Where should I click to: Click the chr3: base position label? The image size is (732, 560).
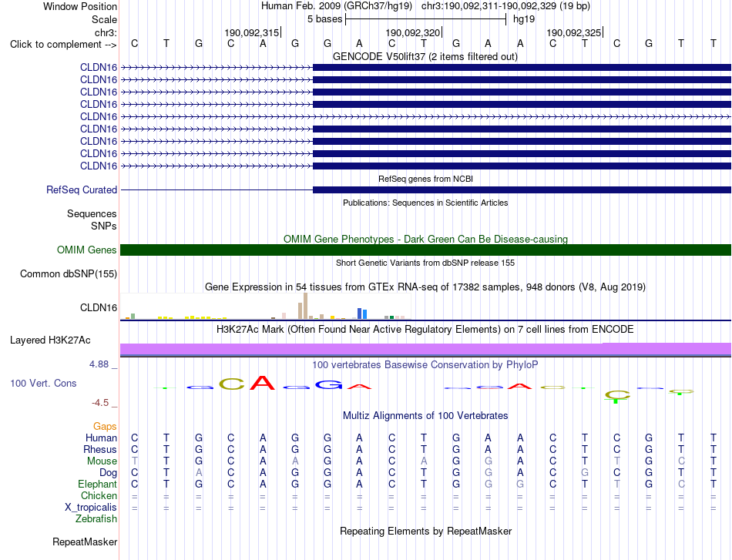click(106, 32)
